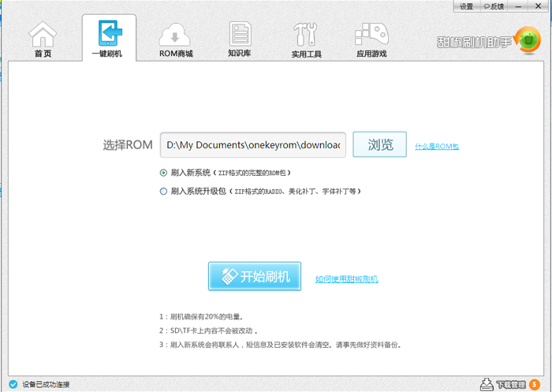Click the ROM path input field

253,145
